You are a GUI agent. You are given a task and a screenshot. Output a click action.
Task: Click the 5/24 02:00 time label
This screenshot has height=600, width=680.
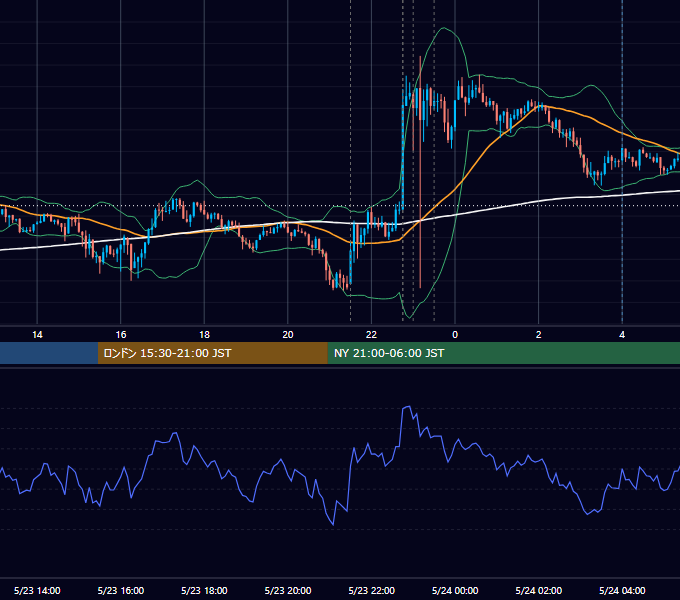(539, 590)
